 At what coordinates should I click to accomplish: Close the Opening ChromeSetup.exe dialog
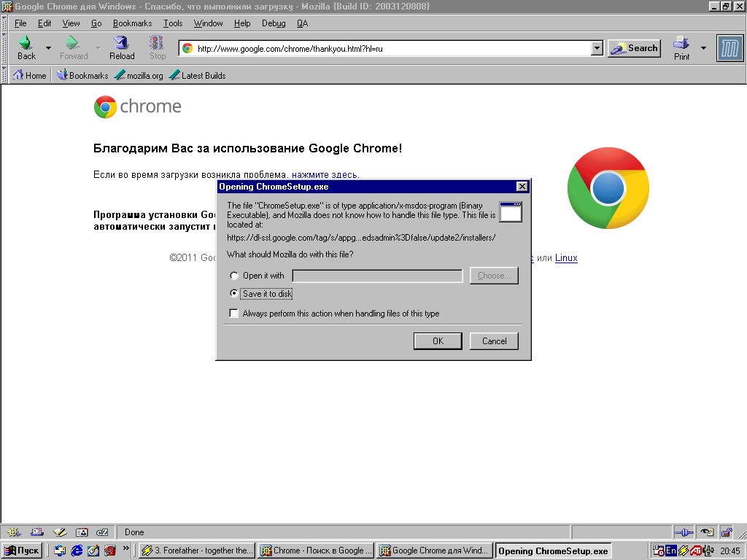(x=522, y=186)
